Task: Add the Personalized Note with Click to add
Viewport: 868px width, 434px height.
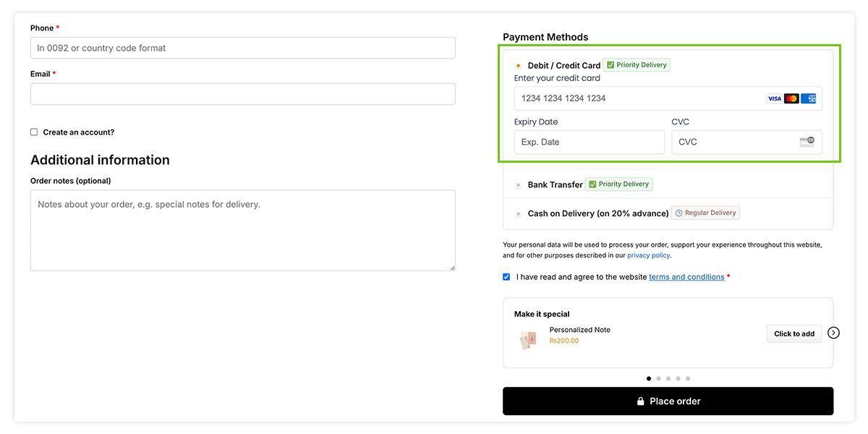Action: 794,333
